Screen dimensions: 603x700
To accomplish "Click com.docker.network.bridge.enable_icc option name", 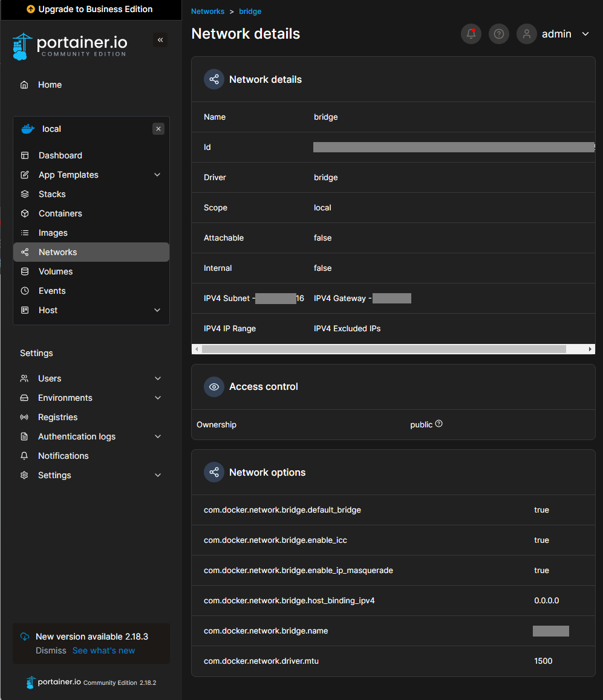I will tap(276, 540).
